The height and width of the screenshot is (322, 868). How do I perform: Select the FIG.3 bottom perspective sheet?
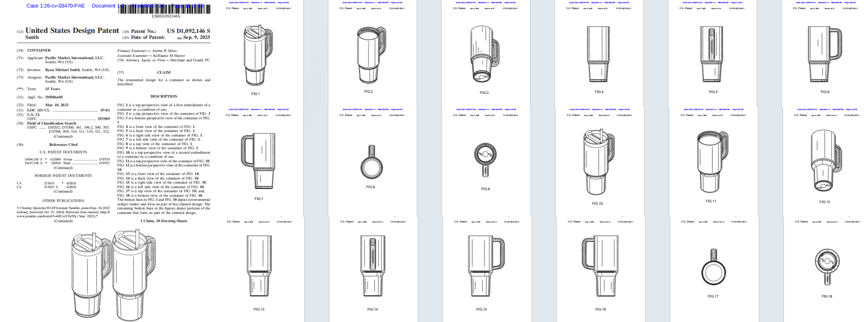point(486,53)
